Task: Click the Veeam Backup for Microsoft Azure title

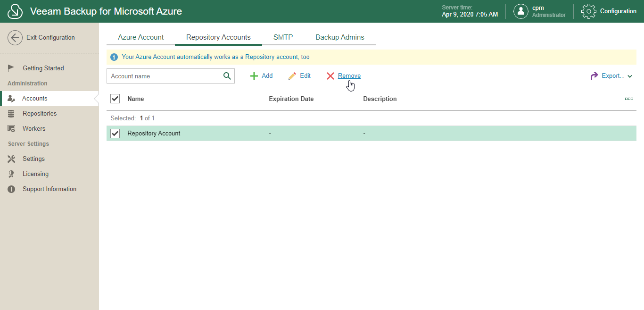Action: [x=106, y=11]
